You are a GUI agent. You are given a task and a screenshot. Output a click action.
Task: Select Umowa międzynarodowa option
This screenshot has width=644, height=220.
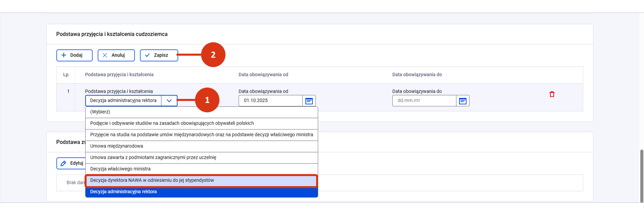(201, 146)
